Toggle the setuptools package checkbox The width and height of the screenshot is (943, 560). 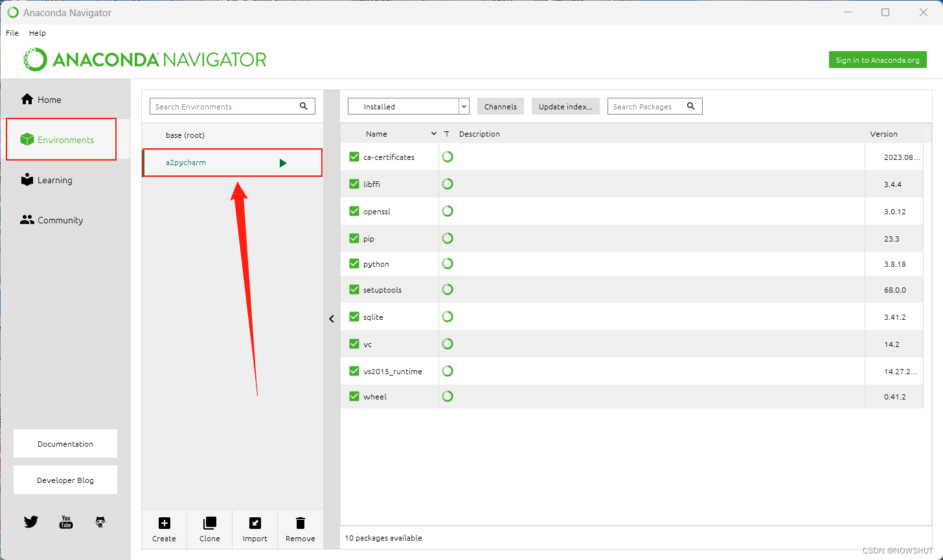354,289
